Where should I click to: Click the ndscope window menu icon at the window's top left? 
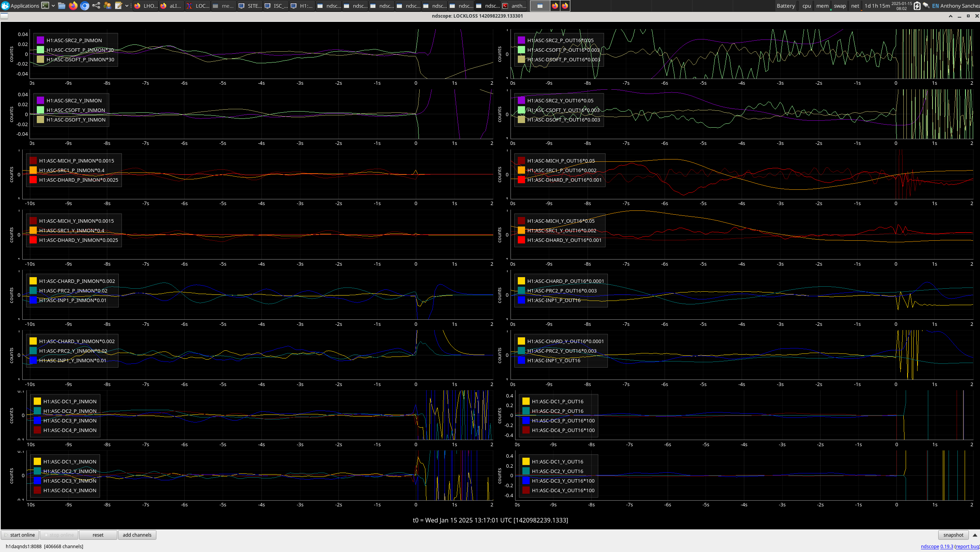point(4,16)
